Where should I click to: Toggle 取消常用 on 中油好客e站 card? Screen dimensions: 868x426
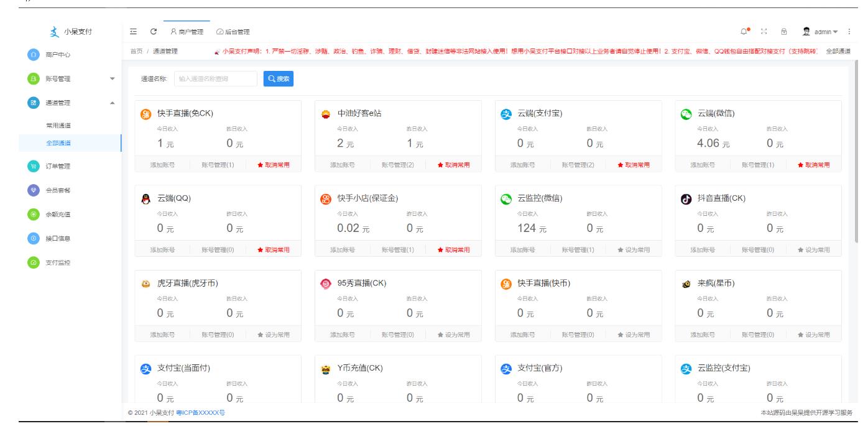coord(453,165)
